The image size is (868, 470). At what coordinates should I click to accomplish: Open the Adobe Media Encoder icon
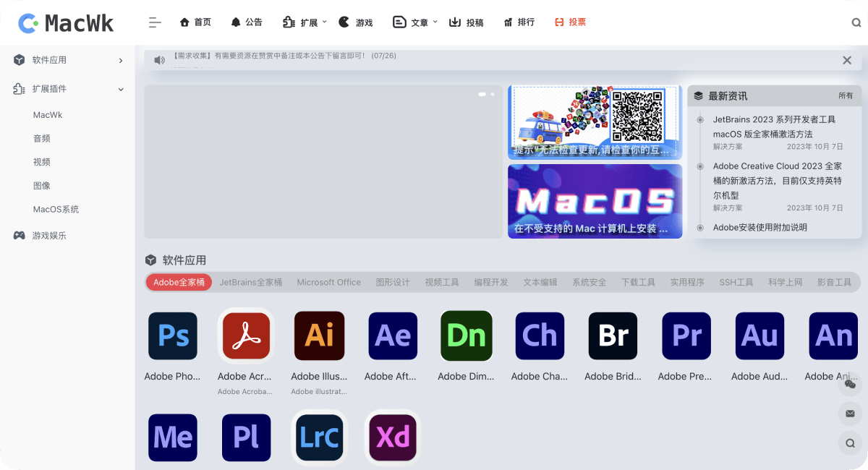coord(173,437)
